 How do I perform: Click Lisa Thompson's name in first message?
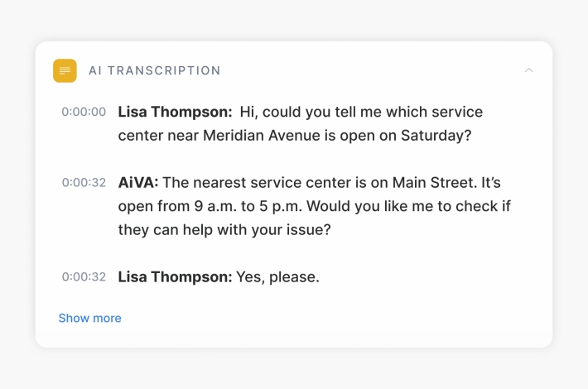coord(175,112)
